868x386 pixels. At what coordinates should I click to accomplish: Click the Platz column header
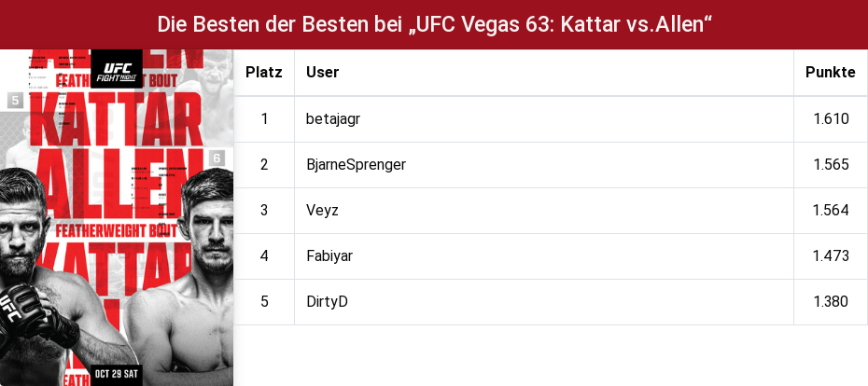pyautogui.click(x=264, y=73)
